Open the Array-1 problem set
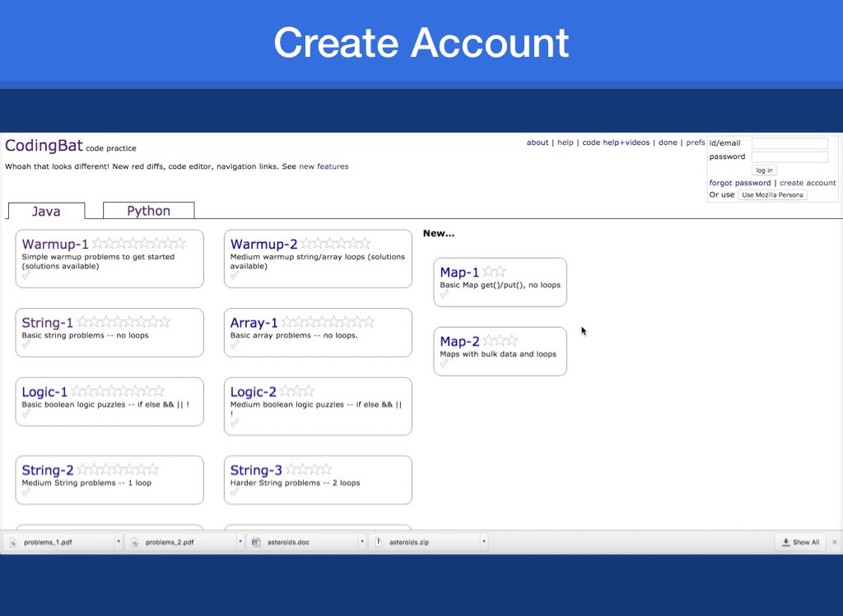Viewport: 843px width, 616px height. [x=254, y=323]
